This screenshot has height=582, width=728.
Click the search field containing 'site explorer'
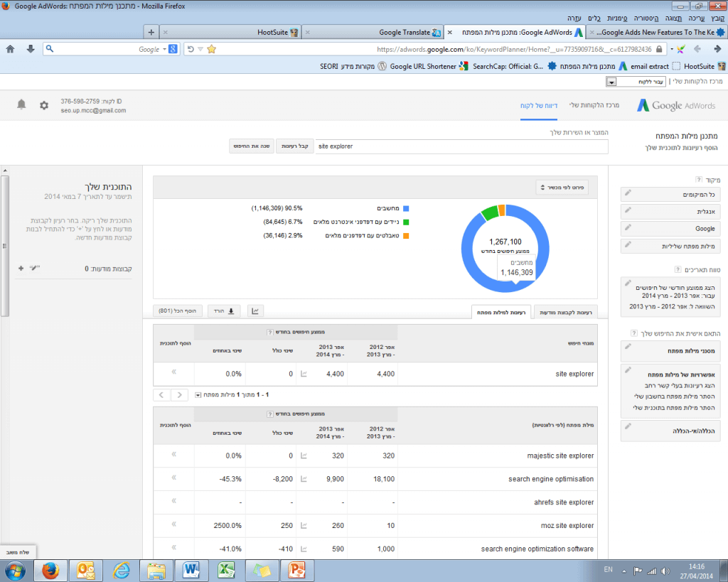click(x=461, y=146)
